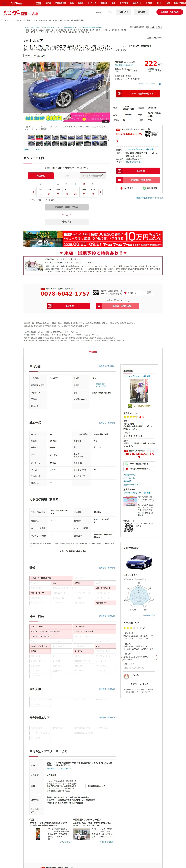Click help icon beside 車両本体価格
The image size is (186, 868).
[x=125, y=69]
